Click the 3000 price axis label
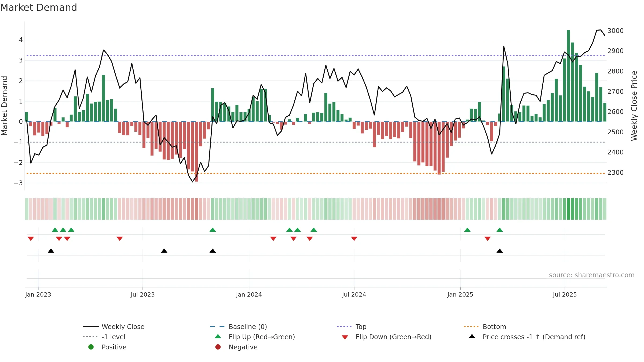This screenshot has height=362, width=644. 616,31
